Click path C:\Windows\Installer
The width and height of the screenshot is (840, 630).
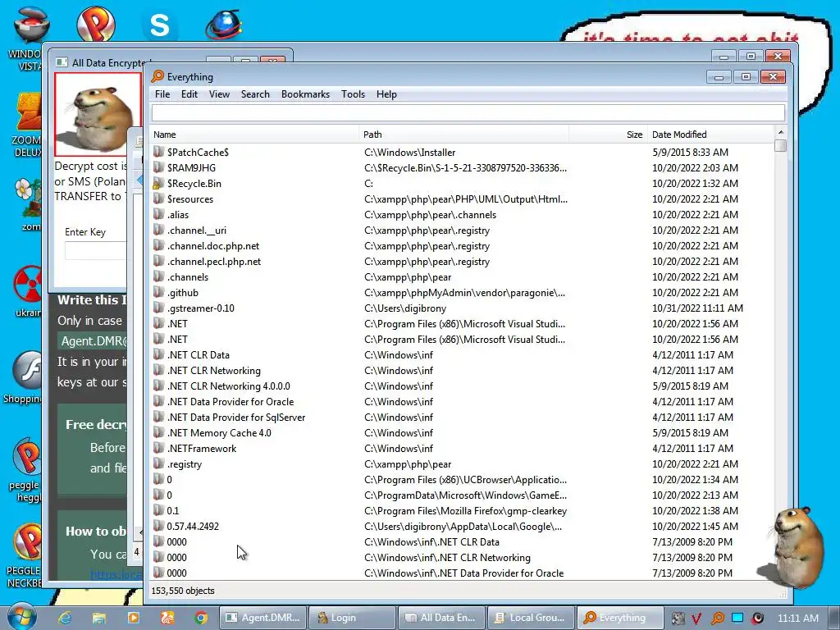410,152
